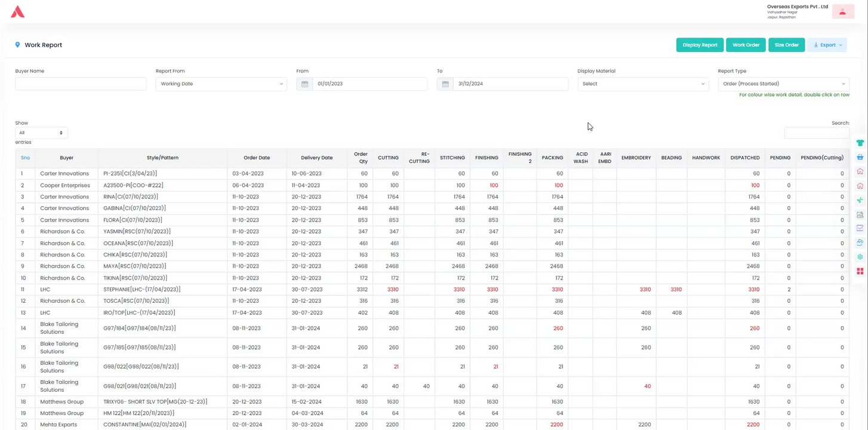
Task: Select the TOSCA[RSC(07/10/2023)] row
Action: tap(432, 300)
